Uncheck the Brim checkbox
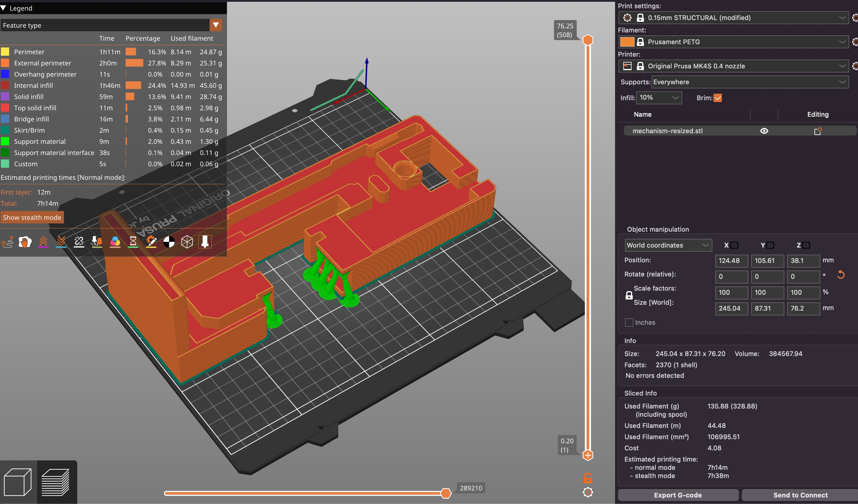The width and height of the screenshot is (858, 504). pos(717,98)
